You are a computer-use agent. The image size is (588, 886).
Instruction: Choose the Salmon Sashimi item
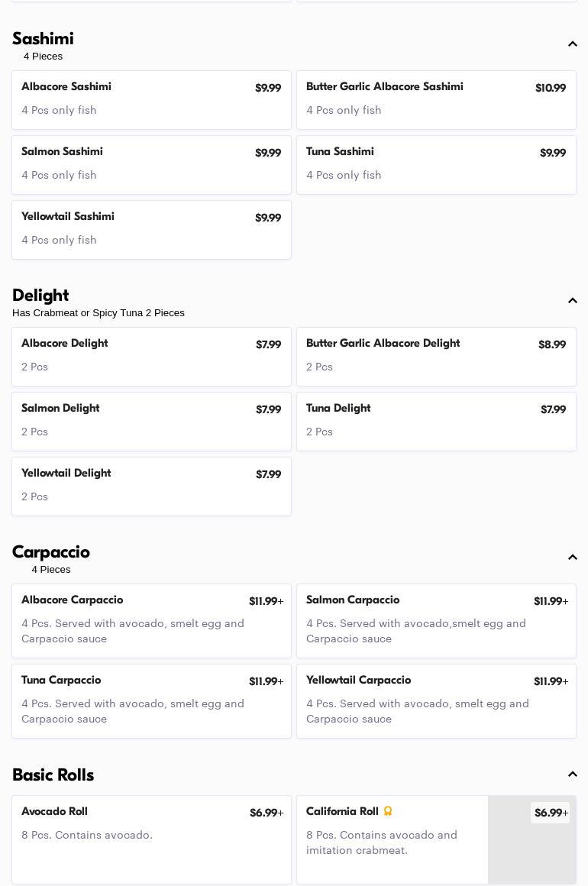click(x=151, y=165)
